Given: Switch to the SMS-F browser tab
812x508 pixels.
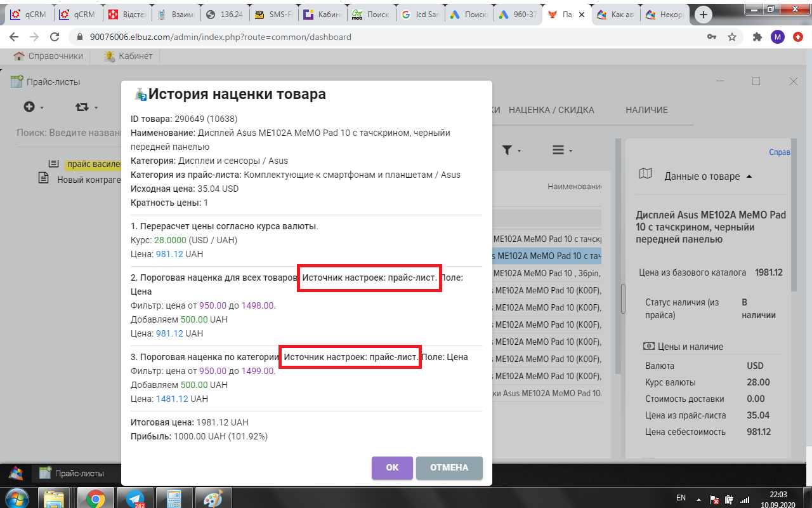Looking at the screenshot, I should tap(273, 14).
